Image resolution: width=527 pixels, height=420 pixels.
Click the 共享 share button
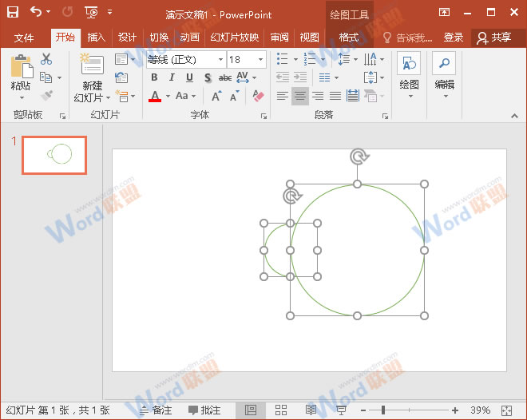coord(493,38)
